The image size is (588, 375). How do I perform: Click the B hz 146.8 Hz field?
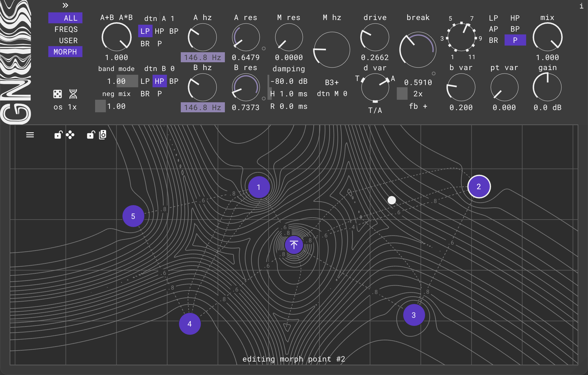click(x=203, y=107)
